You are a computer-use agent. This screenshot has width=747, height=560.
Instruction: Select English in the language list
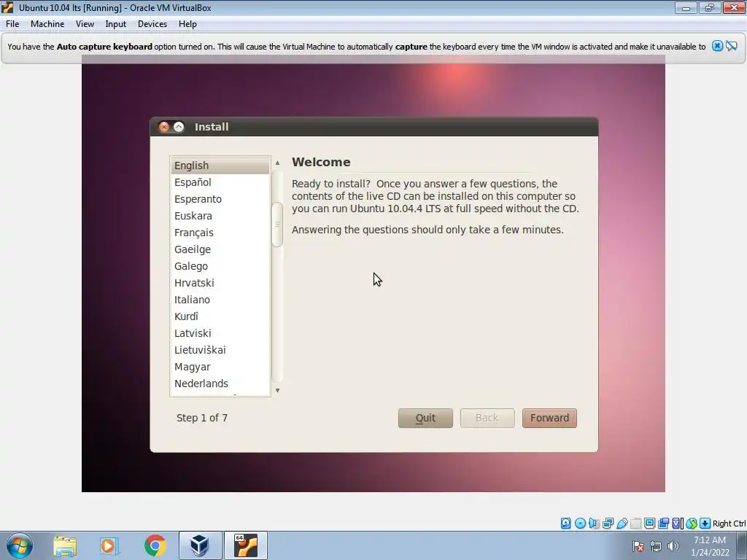(220, 166)
